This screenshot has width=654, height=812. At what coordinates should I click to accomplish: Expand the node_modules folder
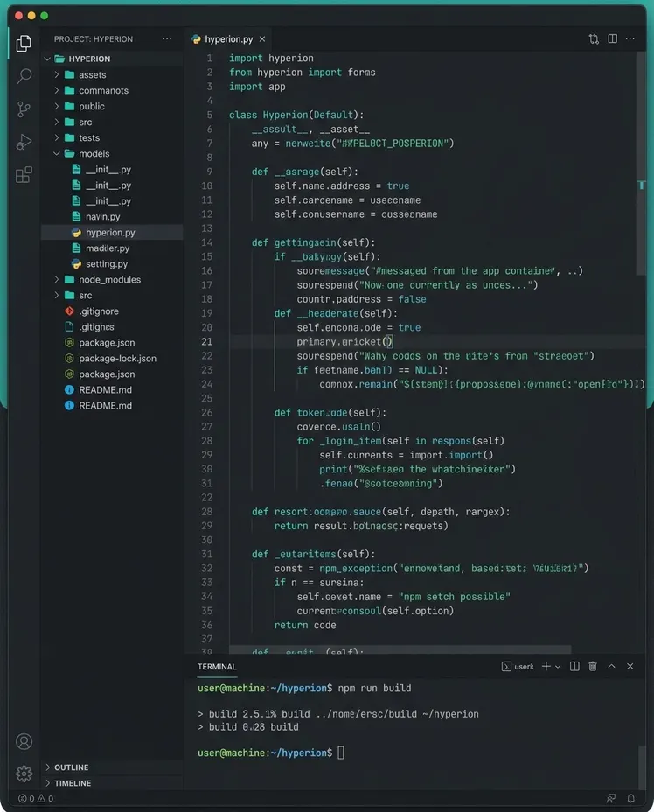57,280
